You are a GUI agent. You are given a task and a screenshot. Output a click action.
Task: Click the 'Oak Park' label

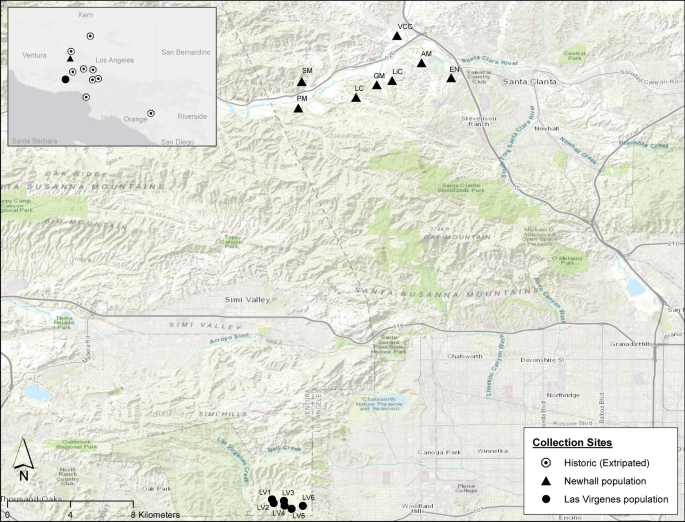[x=156, y=489]
